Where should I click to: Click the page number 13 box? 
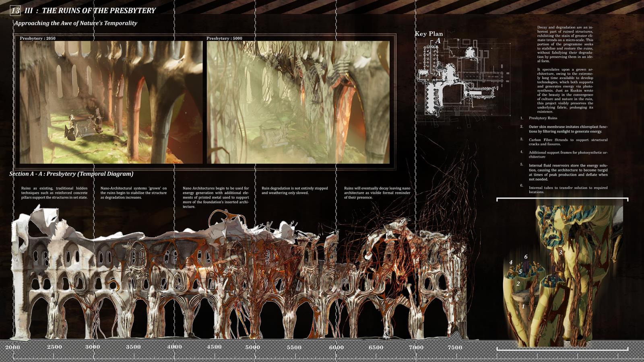[15, 10]
